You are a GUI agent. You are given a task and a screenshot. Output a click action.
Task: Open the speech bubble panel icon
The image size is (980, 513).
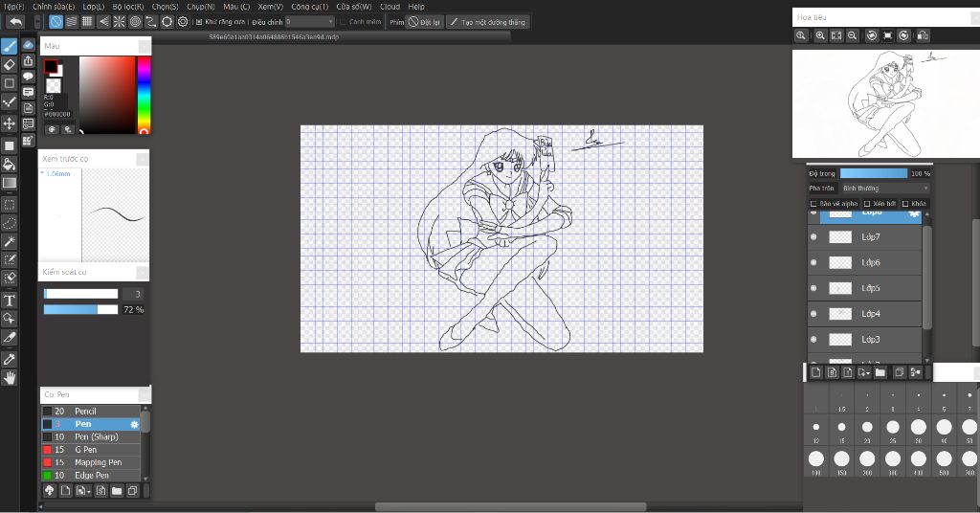pos(28,77)
